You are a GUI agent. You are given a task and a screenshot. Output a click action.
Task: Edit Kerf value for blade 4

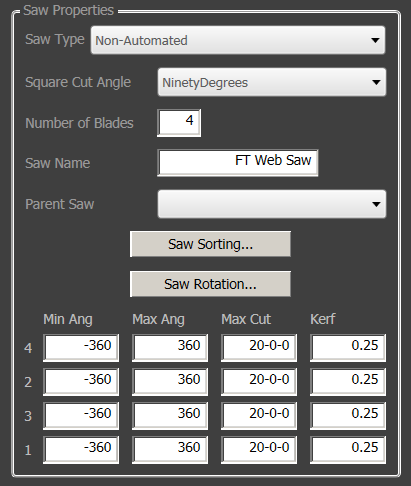pos(348,348)
